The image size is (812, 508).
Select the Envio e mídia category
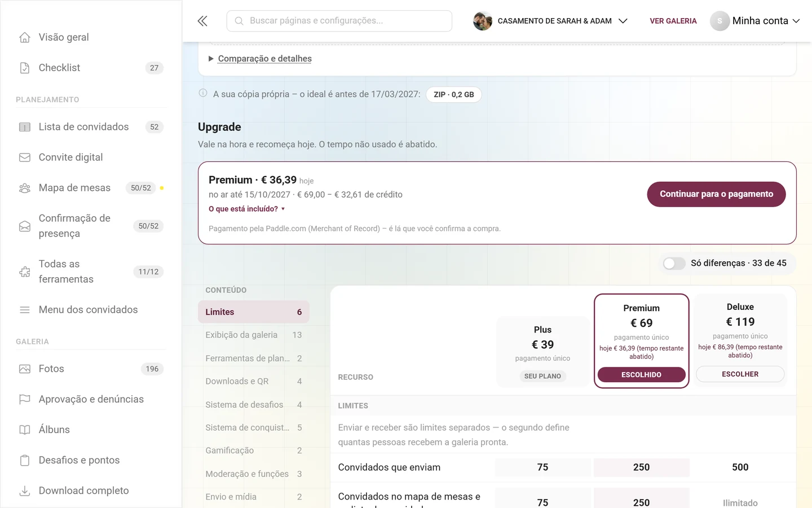click(x=254, y=497)
